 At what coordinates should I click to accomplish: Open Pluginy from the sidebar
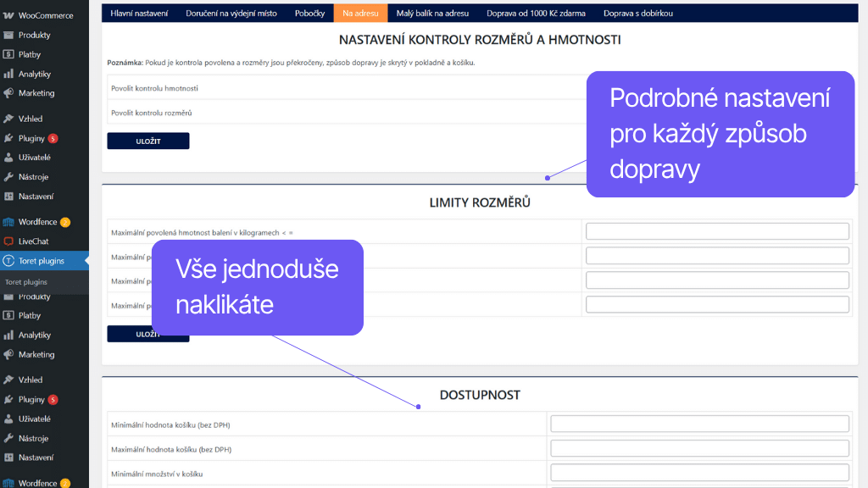[x=32, y=138]
